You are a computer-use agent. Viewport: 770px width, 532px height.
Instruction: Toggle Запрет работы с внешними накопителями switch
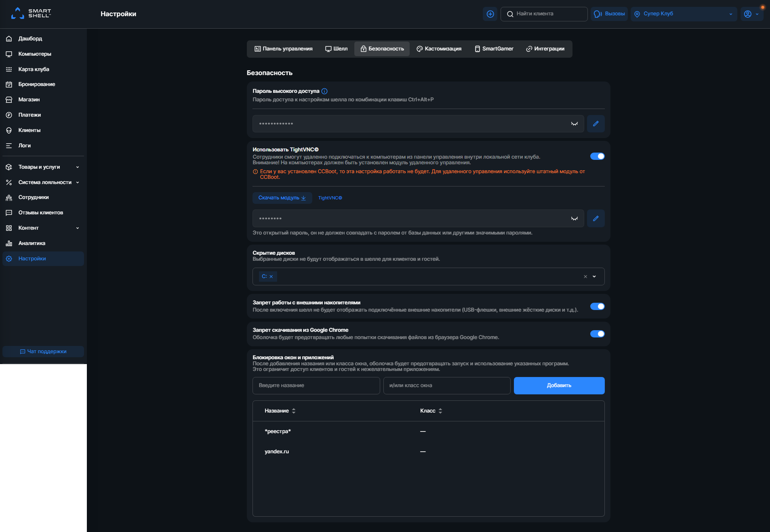click(597, 306)
